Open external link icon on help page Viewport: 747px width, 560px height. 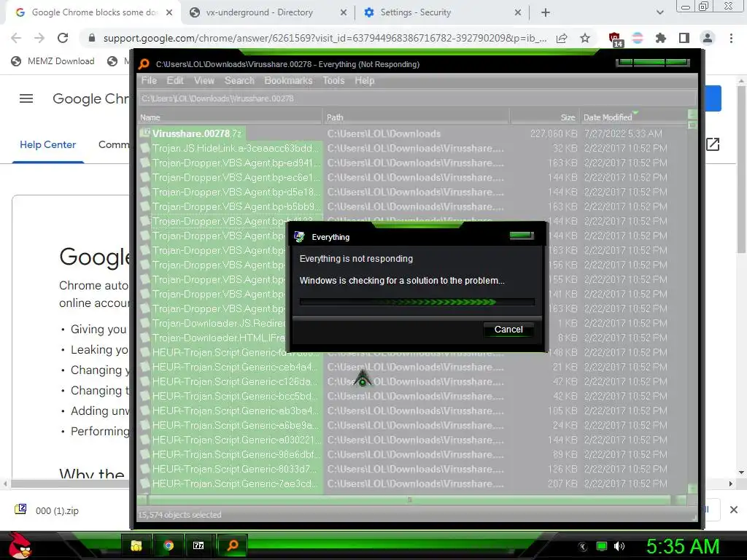(713, 144)
